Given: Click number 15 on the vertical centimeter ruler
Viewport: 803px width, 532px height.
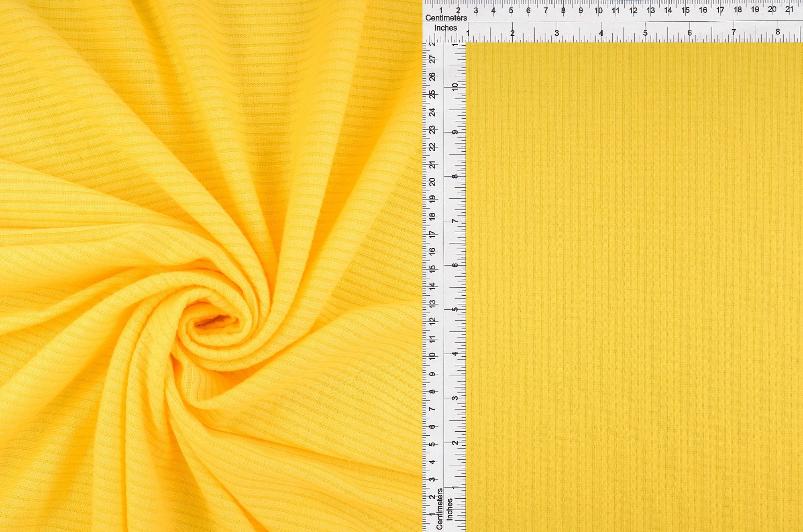Looking at the screenshot, I should click(x=432, y=269).
